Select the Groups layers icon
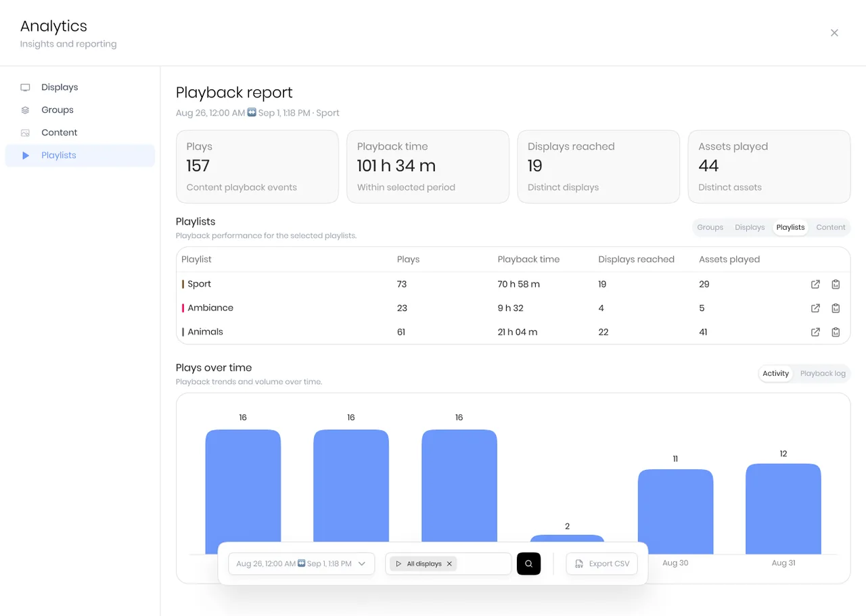866x616 pixels. click(25, 110)
